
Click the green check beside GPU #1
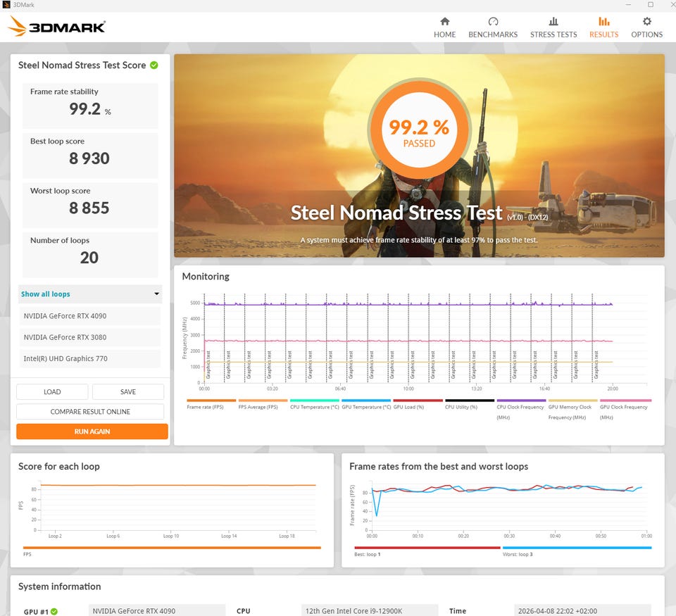54,611
